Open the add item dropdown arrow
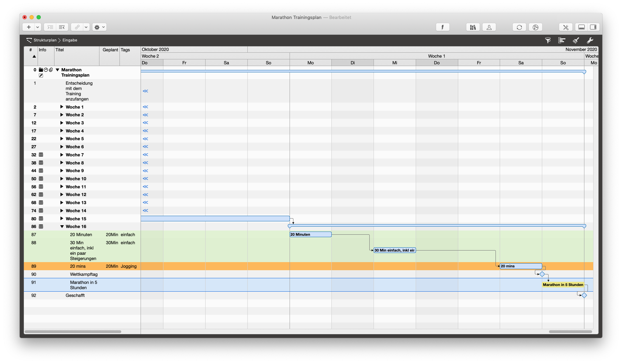 tap(37, 27)
